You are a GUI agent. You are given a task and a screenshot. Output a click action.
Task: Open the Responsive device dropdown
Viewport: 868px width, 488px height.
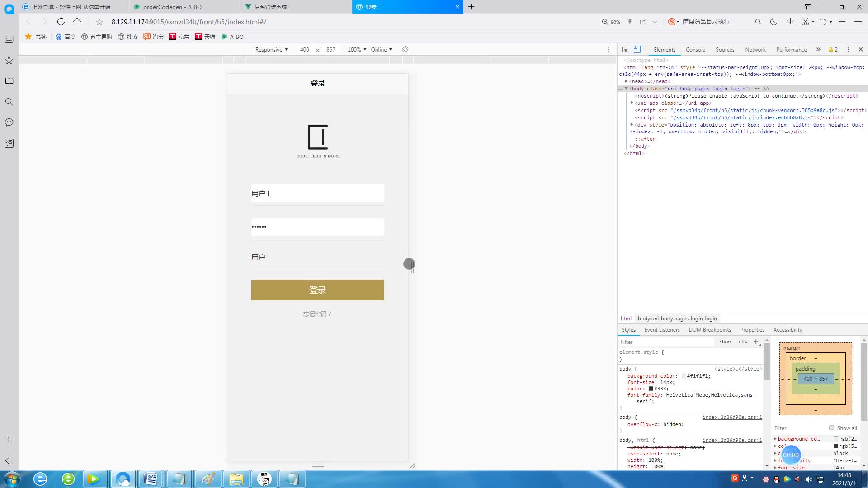coord(271,50)
